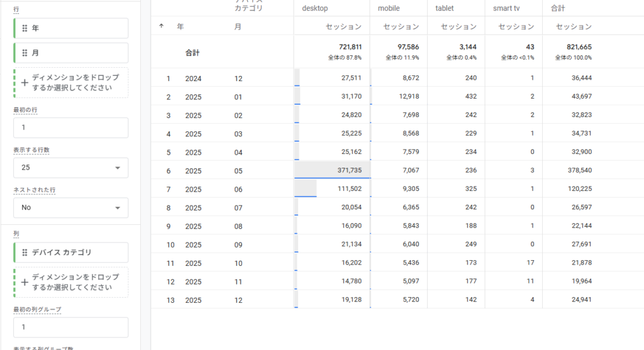
Task: Click セッション header under 合計 column
Action: [574, 26]
